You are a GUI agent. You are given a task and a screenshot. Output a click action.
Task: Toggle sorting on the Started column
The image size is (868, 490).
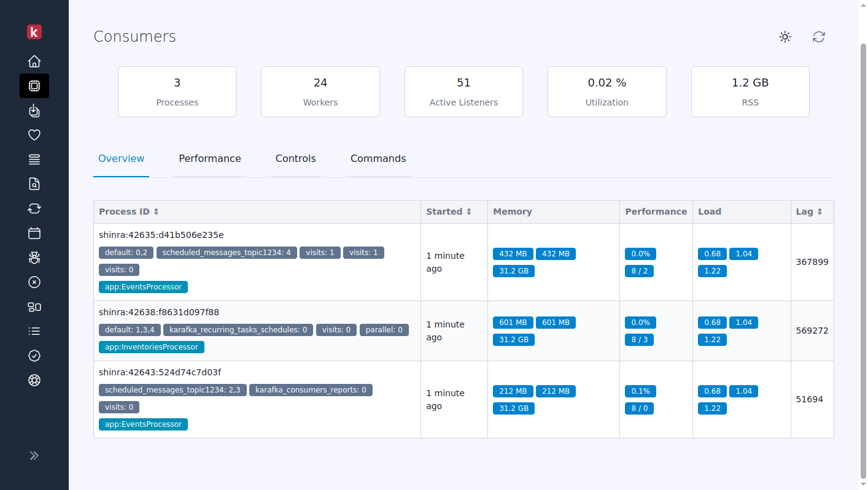(470, 211)
